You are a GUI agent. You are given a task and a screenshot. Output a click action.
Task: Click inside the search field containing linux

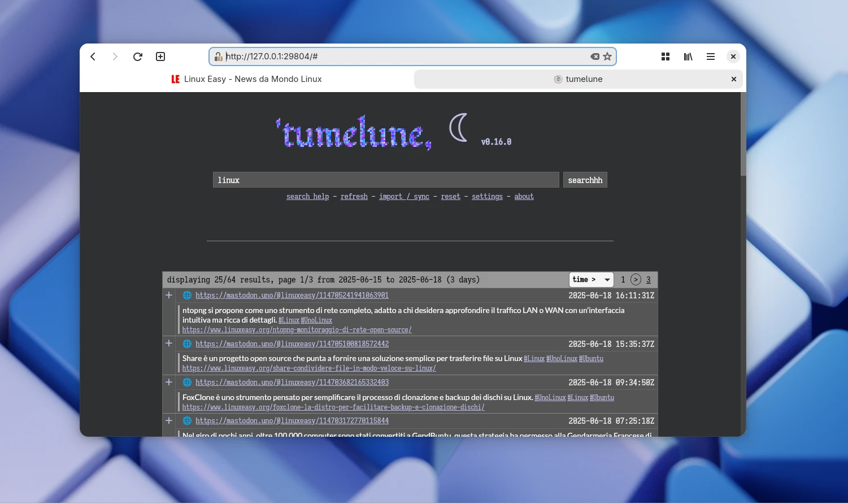[386, 180]
